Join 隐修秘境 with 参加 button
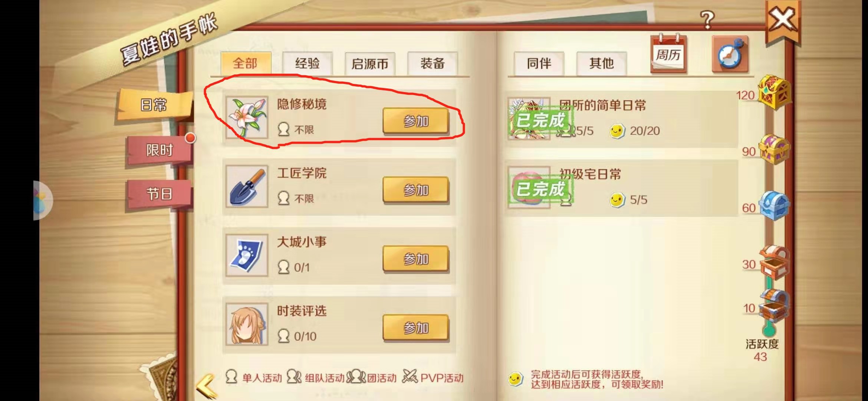The width and height of the screenshot is (868, 401). 416,121
